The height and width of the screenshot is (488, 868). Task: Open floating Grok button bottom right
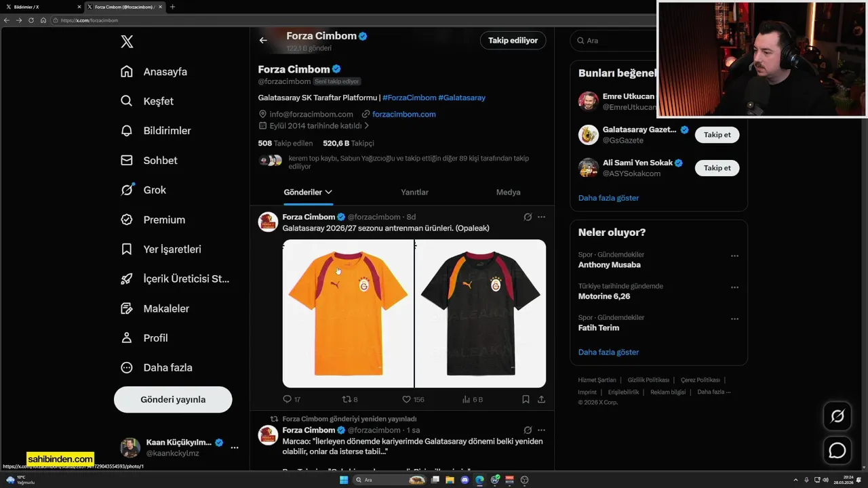(x=837, y=416)
